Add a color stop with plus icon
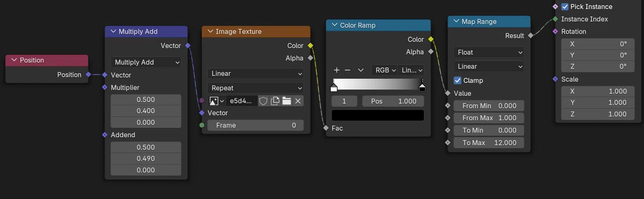The height and width of the screenshot is (199, 644). pos(336,70)
